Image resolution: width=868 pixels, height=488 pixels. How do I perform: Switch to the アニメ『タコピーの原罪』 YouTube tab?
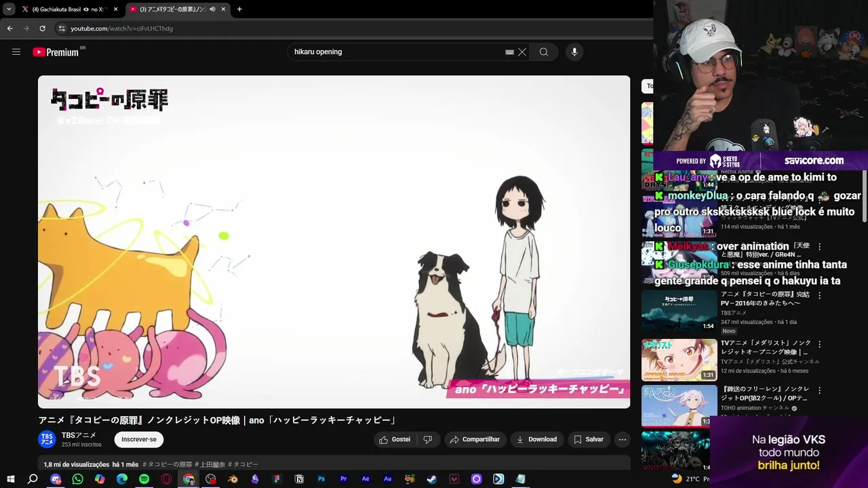coord(178,9)
